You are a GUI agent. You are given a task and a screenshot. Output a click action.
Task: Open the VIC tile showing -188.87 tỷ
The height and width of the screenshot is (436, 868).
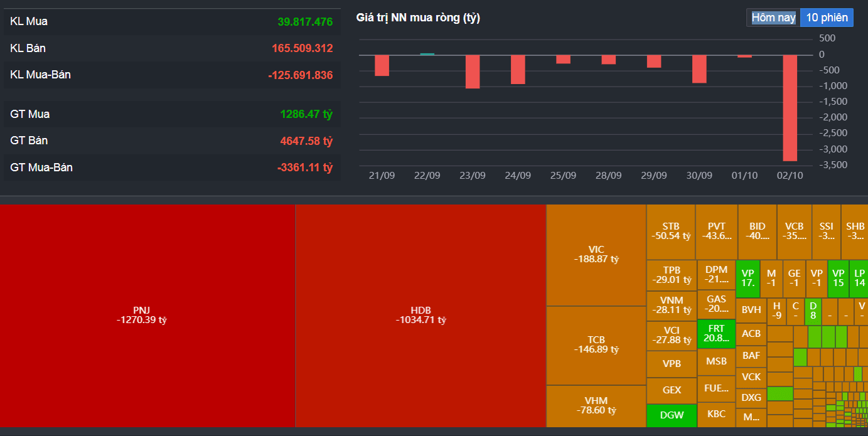pyautogui.click(x=596, y=255)
